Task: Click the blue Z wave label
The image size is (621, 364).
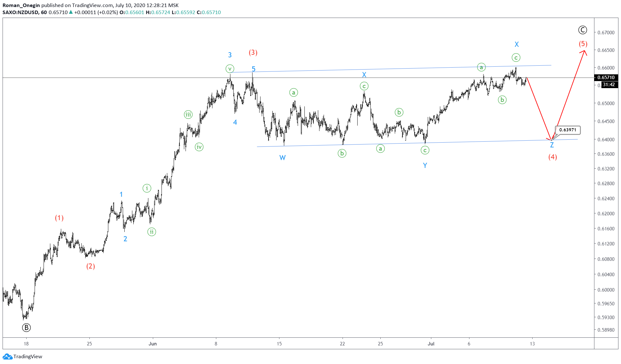Action: point(552,145)
